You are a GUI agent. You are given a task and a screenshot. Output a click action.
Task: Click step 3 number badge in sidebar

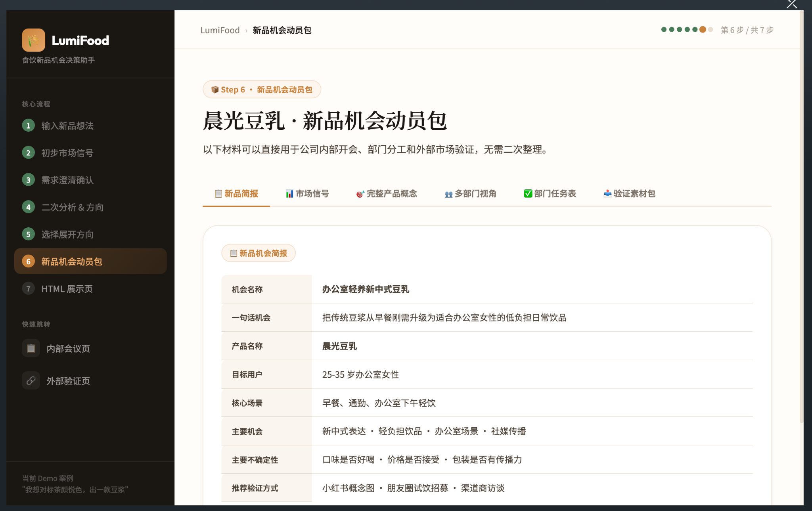28,180
